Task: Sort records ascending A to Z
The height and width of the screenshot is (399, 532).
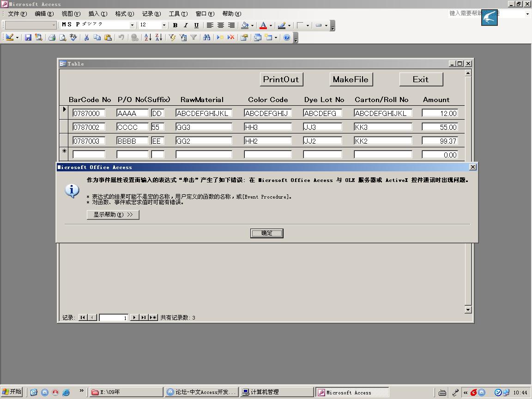Action: pos(148,37)
